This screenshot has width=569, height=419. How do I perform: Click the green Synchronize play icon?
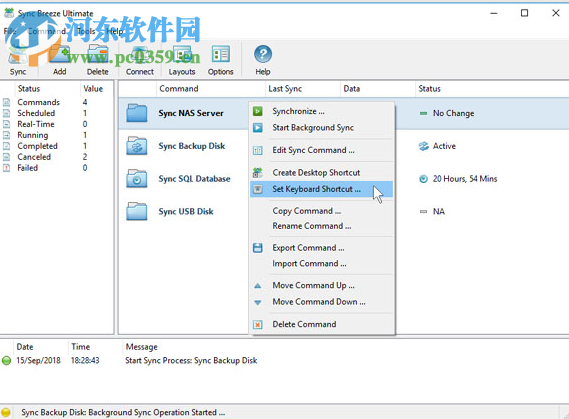pyautogui.click(x=258, y=111)
